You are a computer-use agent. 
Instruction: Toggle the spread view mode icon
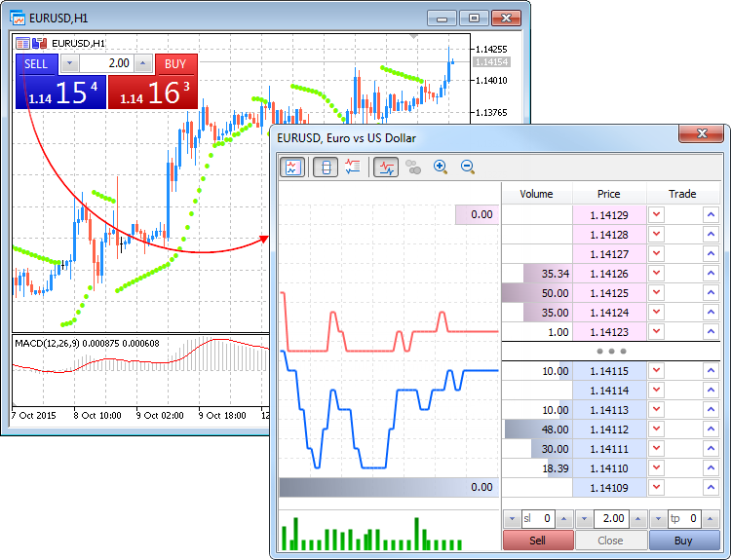coord(326,167)
